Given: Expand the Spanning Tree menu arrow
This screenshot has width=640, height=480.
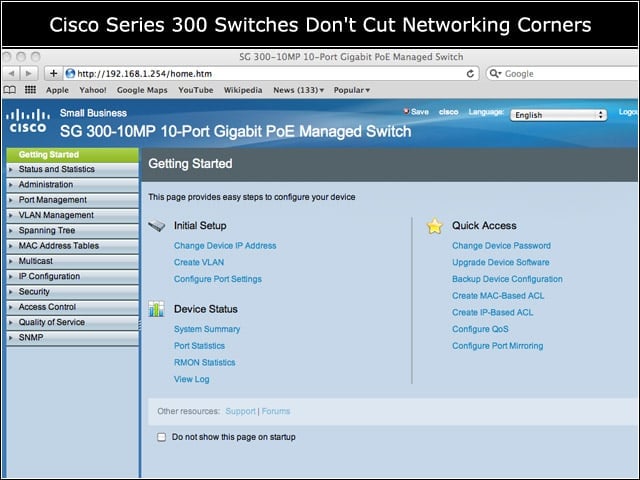Looking at the screenshot, I should click(x=11, y=231).
